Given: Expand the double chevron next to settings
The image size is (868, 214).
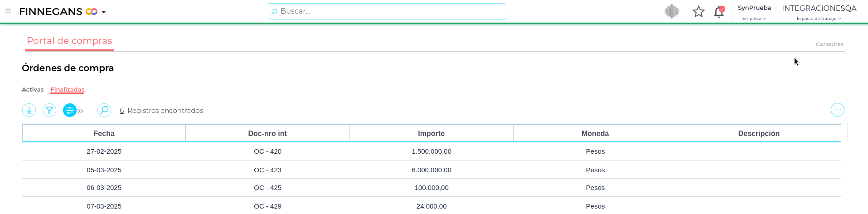Looking at the screenshot, I should click(x=81, y=111).
